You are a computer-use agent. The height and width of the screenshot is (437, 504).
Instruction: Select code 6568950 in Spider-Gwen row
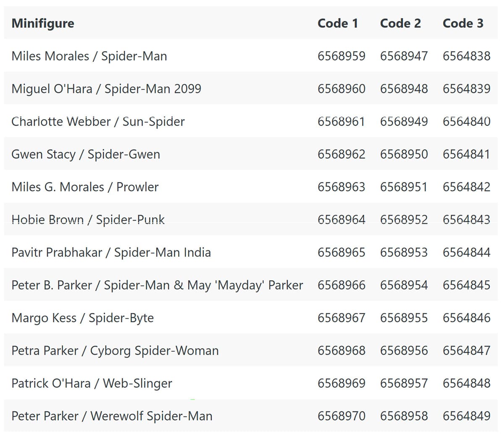point(404,155)
